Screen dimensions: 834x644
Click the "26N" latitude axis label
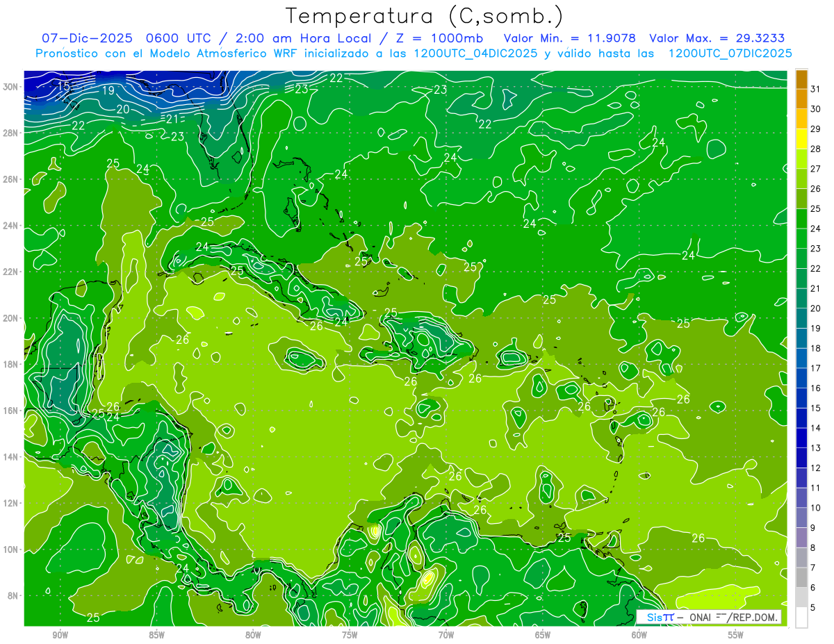coord(12,179)
